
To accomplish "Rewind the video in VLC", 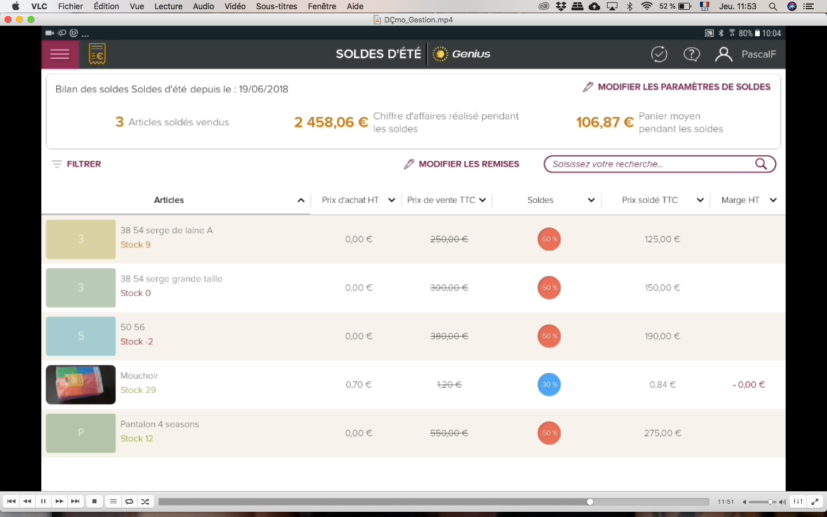I will (27, 501).
